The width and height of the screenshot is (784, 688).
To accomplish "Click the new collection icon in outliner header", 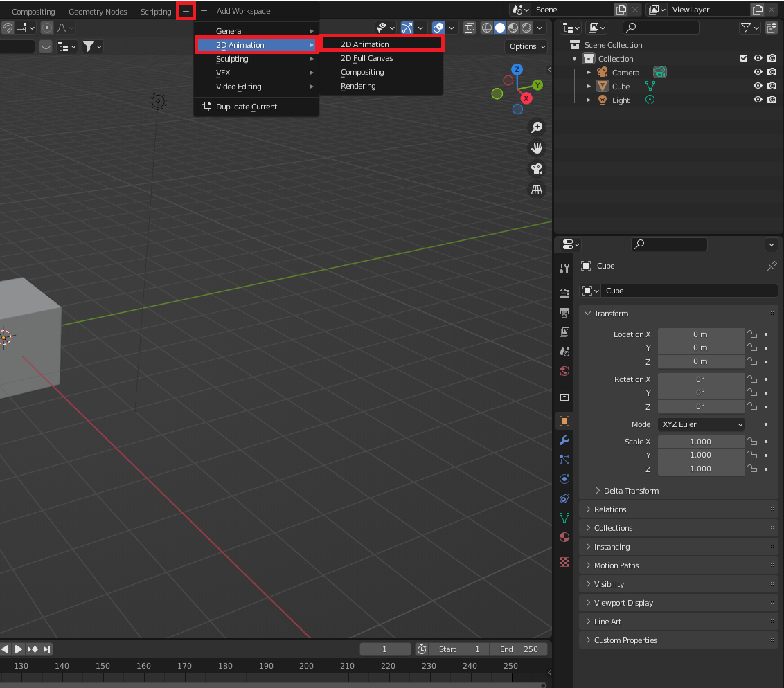I will tap(772, 28).
